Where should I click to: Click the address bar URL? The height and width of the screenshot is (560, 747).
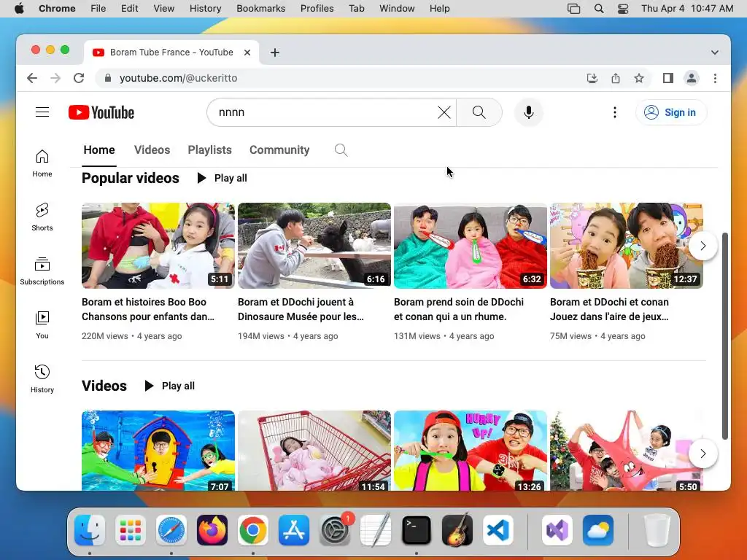178,78
